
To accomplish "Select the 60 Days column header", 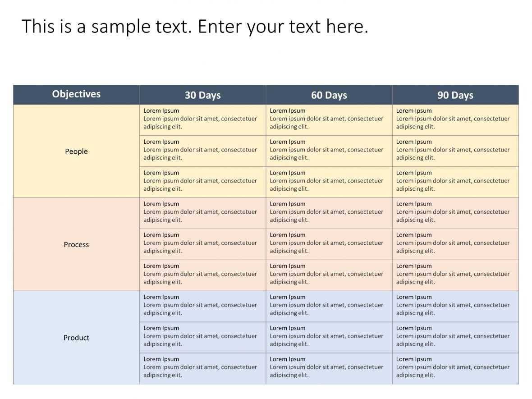I will [329, 95].
